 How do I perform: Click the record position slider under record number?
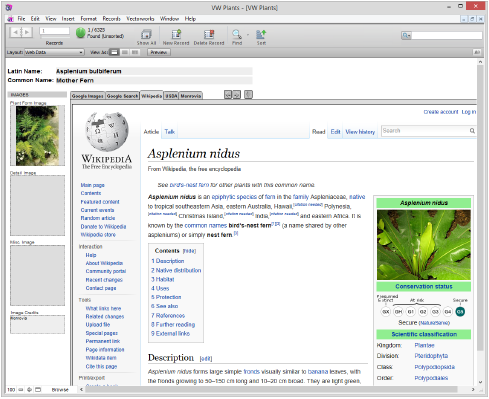54,37
